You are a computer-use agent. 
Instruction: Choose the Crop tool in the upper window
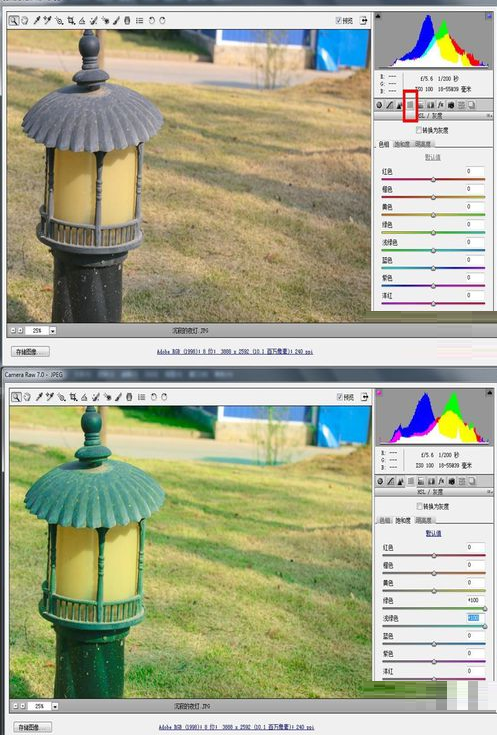71,21
